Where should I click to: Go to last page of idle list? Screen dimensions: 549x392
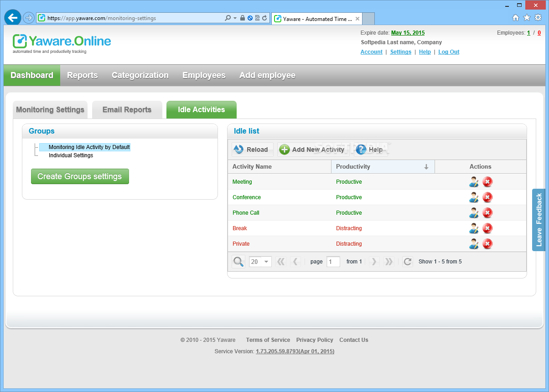[388, 262]
